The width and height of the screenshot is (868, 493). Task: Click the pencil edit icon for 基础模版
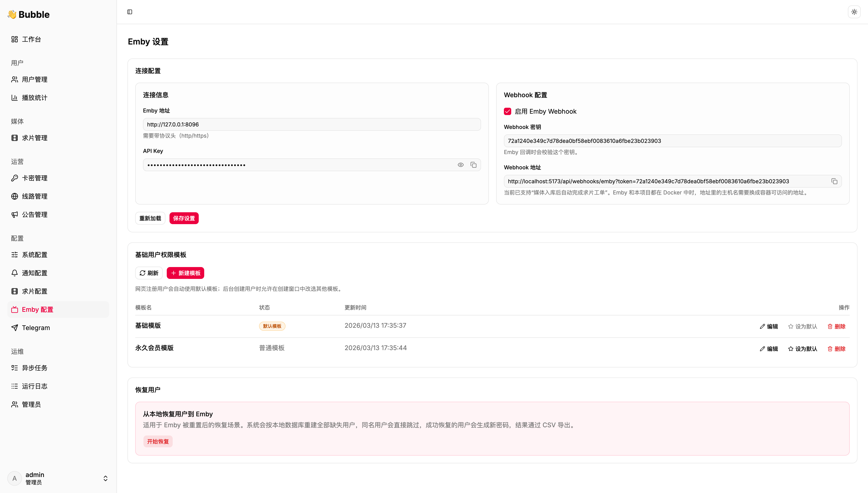pos(762,326)
